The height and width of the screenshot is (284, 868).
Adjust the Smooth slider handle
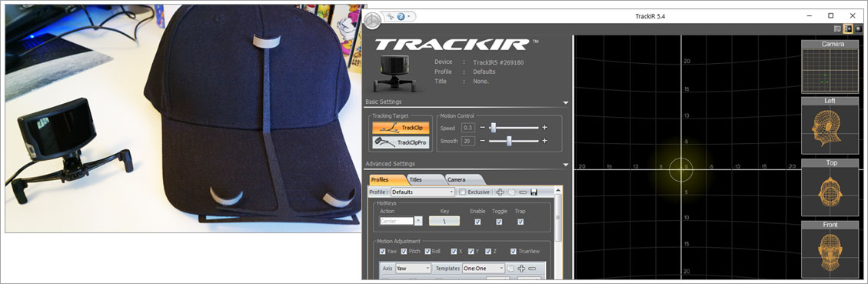coord(509,141)
